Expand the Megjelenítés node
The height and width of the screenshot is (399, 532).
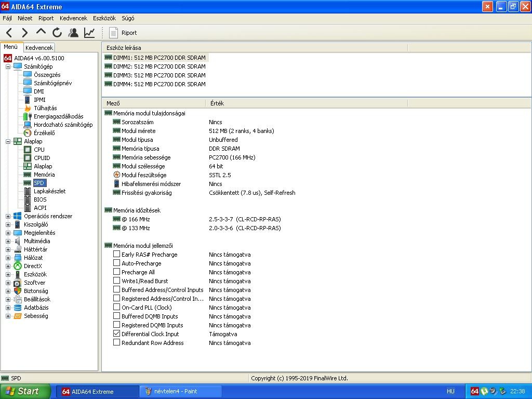(x=8, y=233)
